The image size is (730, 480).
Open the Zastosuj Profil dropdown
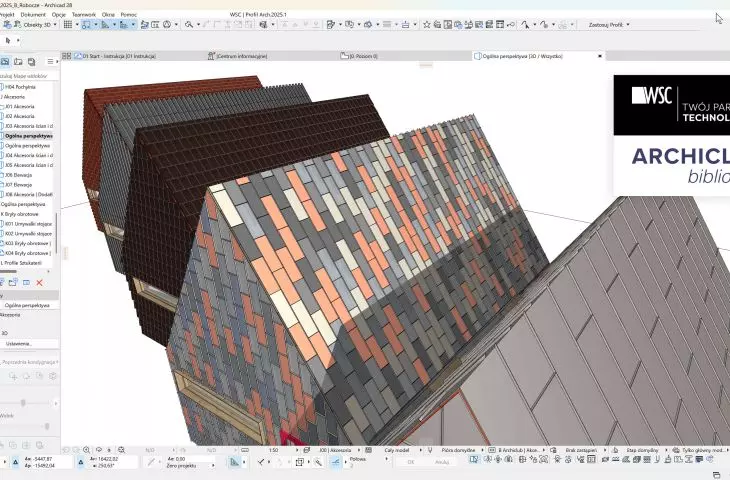point(609,25)
